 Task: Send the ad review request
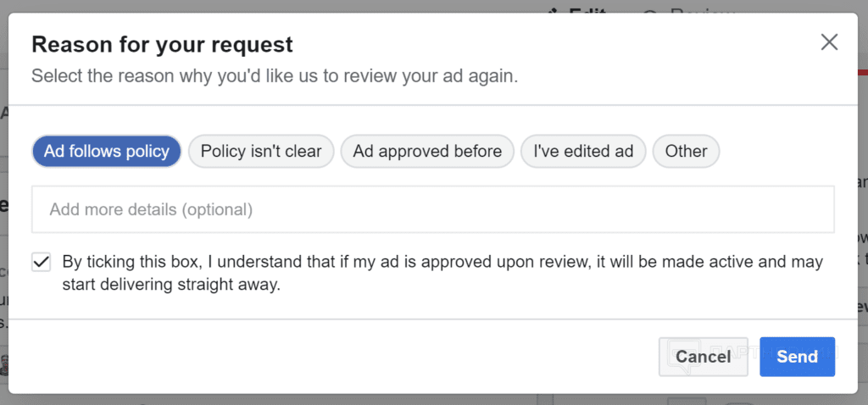coord(797,357)
